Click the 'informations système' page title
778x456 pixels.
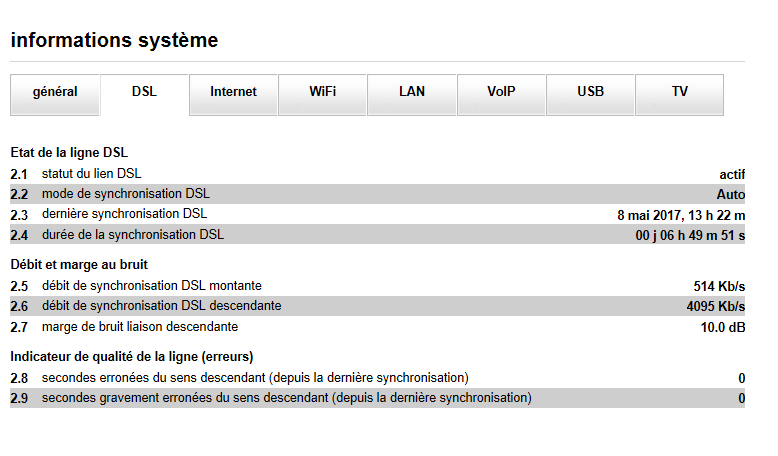point(114,41)
